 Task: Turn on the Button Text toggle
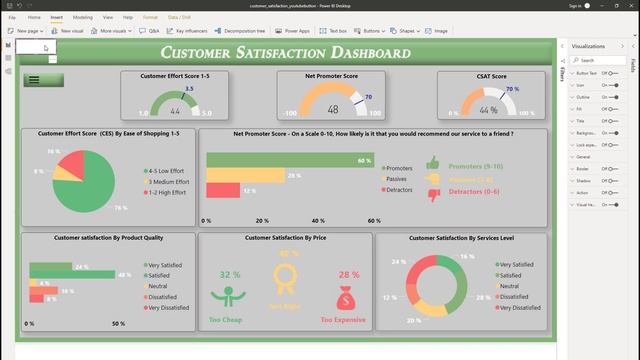[x=613, y=73]
